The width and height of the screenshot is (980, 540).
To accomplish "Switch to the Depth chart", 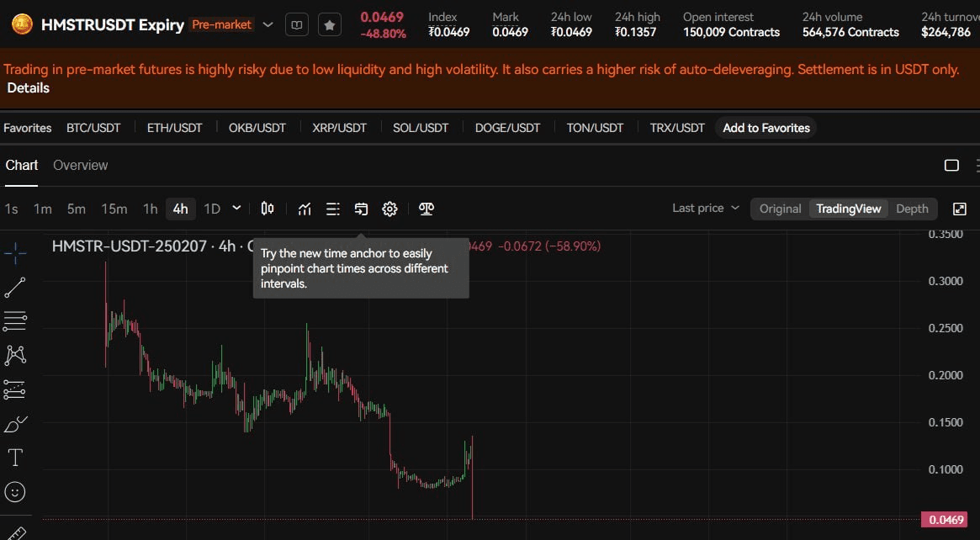I will (912, 209).
